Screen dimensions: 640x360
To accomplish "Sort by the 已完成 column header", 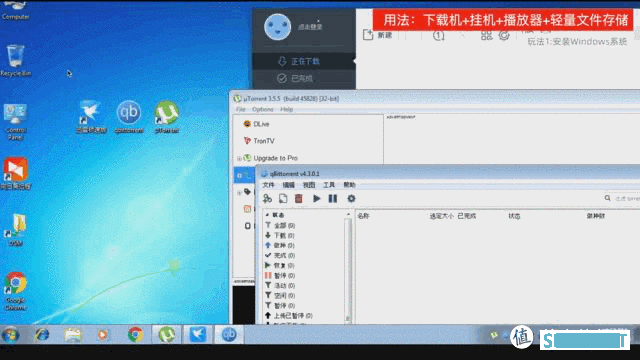I will pos(467,216).
